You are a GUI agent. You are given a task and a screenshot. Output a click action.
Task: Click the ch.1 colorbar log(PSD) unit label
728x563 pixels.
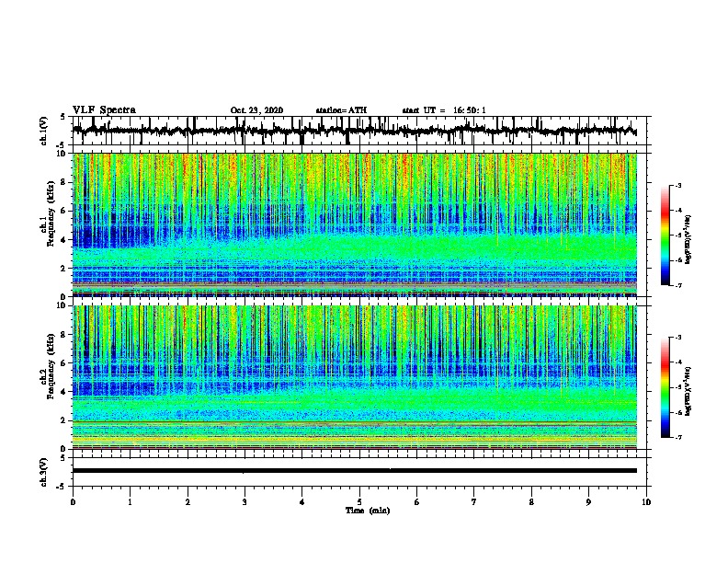tap(688, 239)
